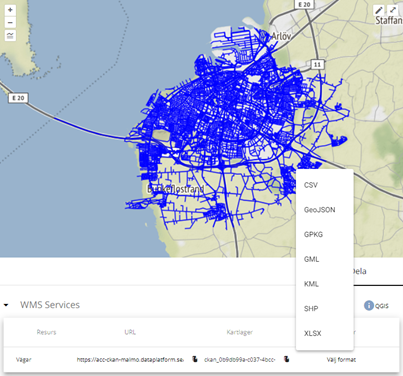Copy the WMS URL for Vägar
Viewport: 403px width, 376px height.
coord(195,359)
